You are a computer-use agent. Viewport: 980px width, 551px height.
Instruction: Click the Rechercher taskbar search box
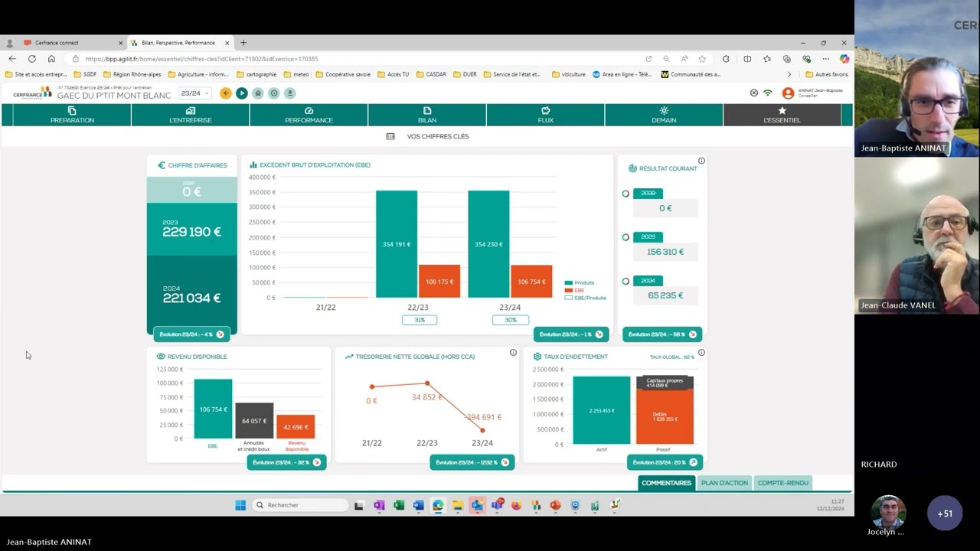point(301,505)
